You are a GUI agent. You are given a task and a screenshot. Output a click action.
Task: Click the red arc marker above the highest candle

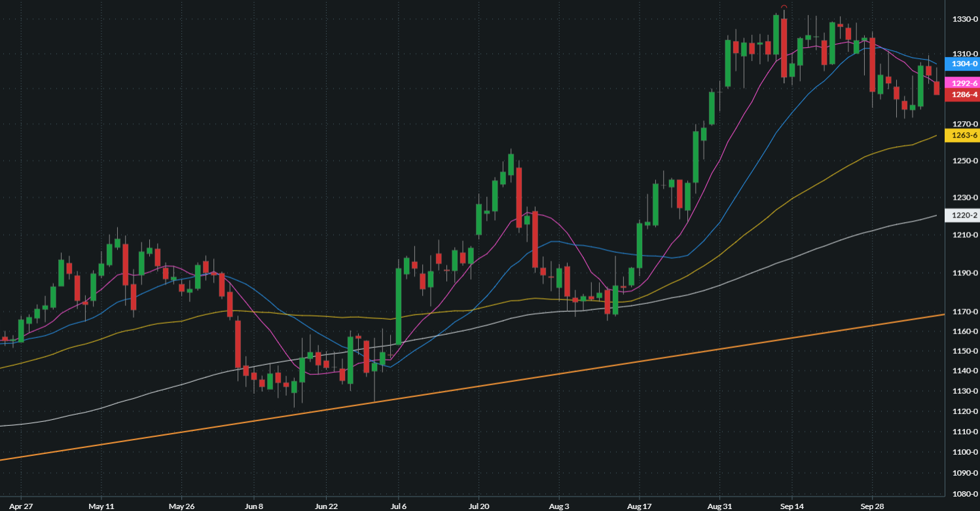click(784, 7)
